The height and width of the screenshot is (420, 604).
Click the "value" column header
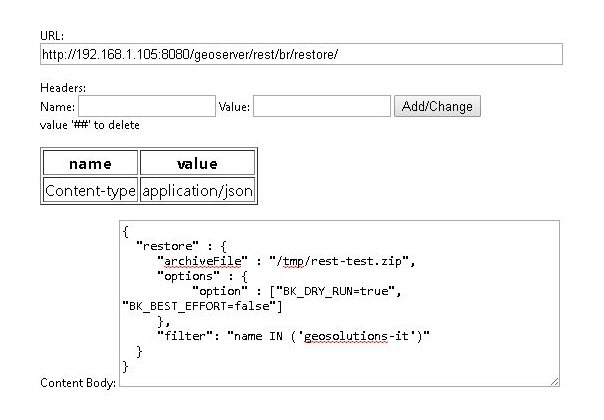point(197,164)
